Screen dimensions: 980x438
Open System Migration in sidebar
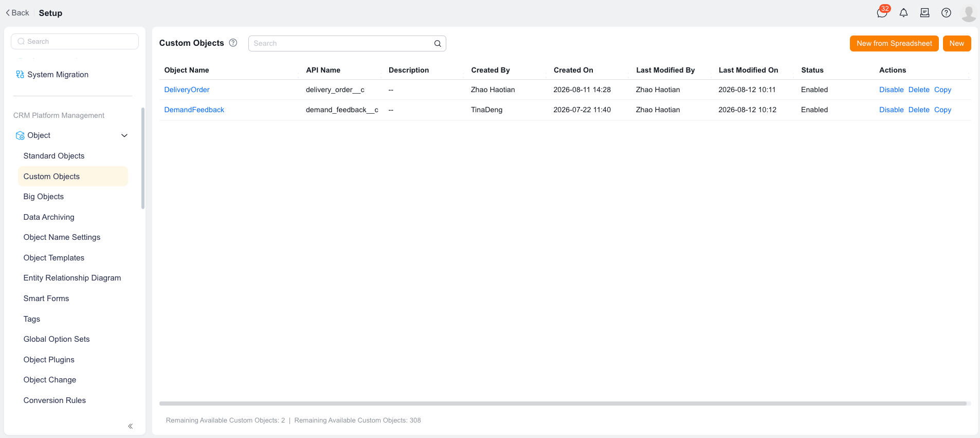58,75
